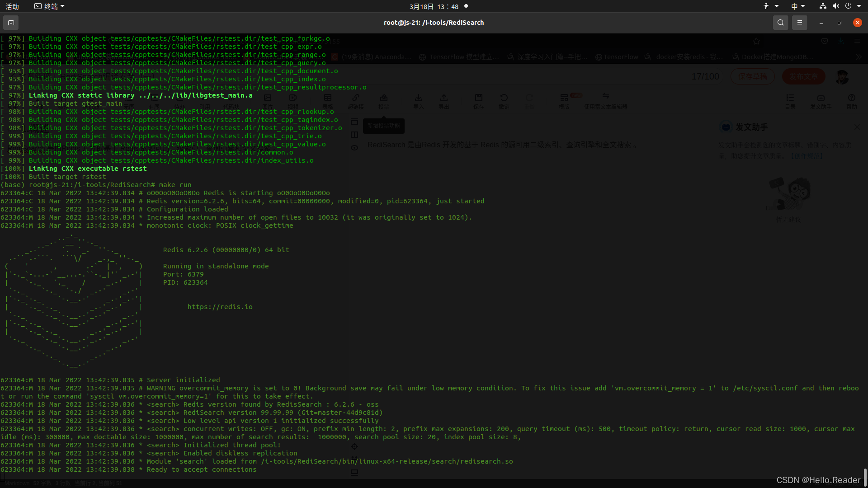Open the 活动 activities overview
This screenshot has height=488, width=868.
[x=12, y=6]
